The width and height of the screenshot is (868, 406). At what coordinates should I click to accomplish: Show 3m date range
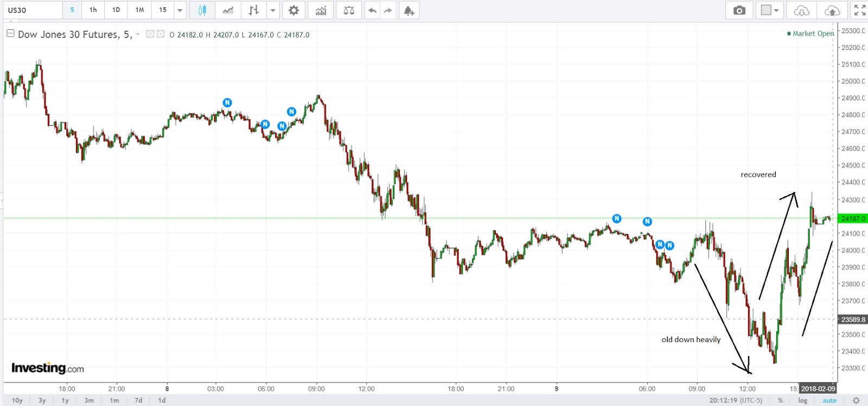tap(89, 401)
